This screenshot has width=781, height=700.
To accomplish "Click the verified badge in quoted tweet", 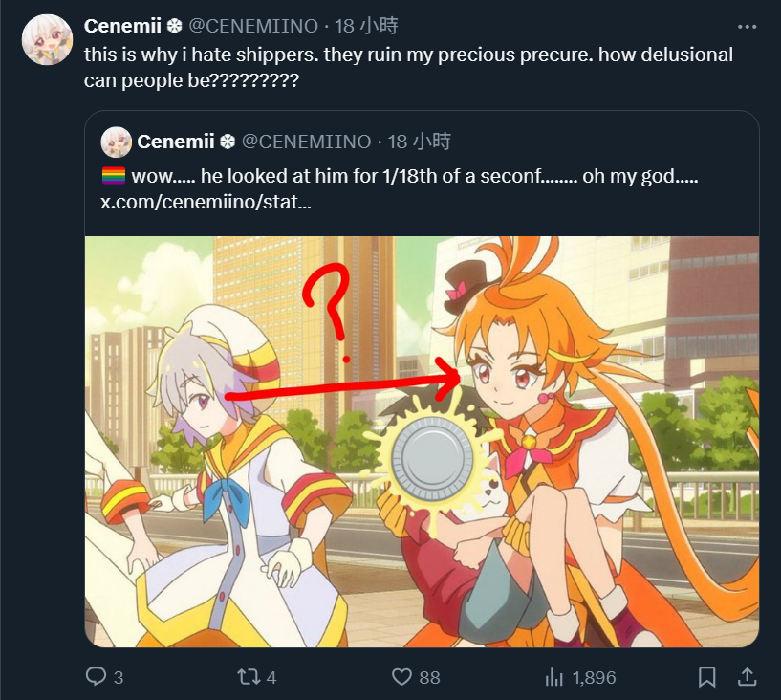I will point(228,142).
